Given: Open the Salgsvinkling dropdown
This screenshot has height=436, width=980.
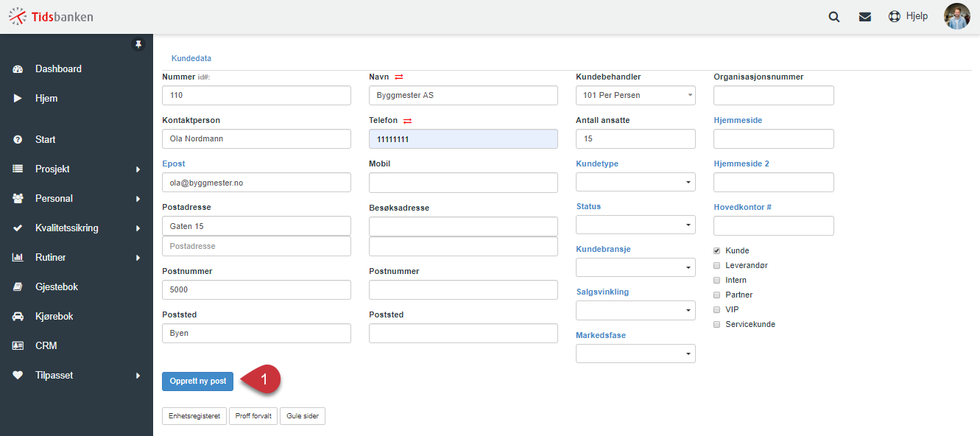Looking at the screenshot, I should click(635, 311).
